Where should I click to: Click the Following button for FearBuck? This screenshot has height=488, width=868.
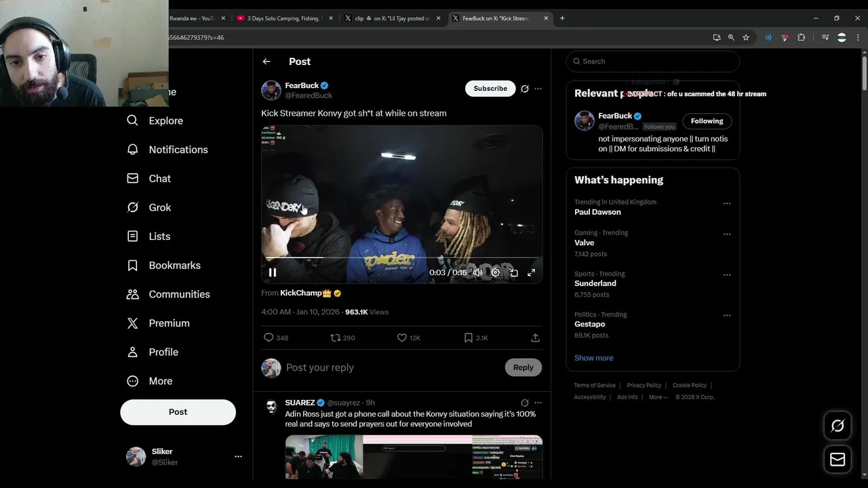coord(707,121)
